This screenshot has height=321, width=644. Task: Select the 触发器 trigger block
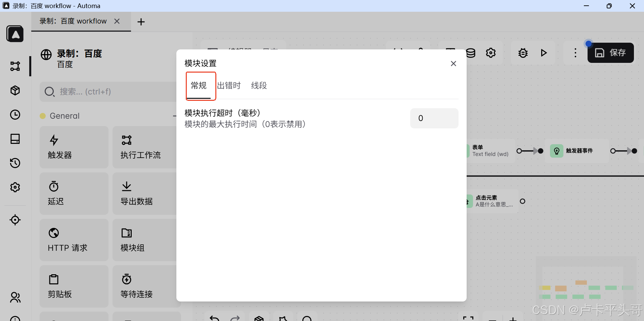click(x=74, y=147)
